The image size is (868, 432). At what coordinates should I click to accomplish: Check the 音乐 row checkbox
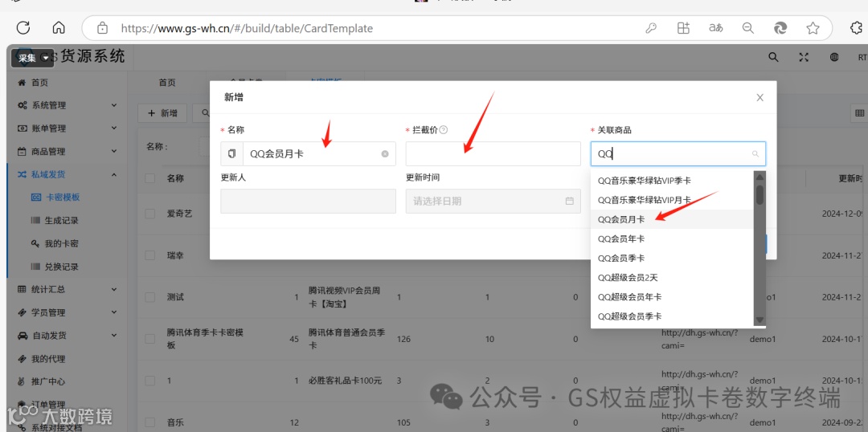click(x=150, y=422)
